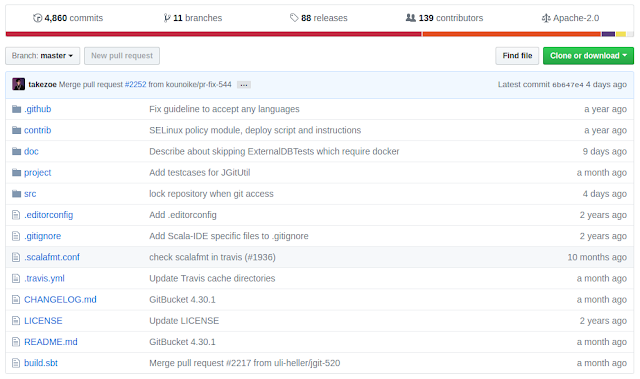The height and width of the screenshot is (379, 640).
Task: Open 'Describe about skipping ExternalDBTests' commit
Action: [274, 151]
